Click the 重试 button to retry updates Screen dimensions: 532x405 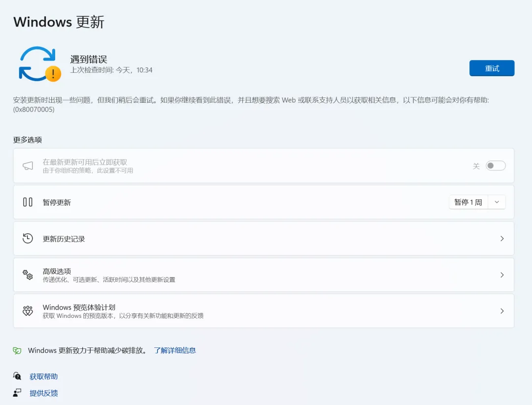(492, 68)
